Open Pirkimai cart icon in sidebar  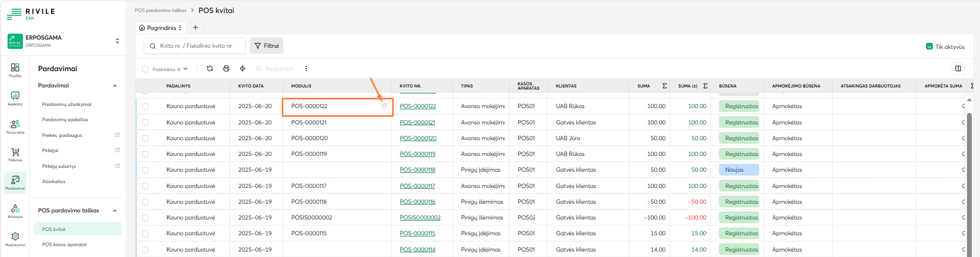(x=15, y=153)
